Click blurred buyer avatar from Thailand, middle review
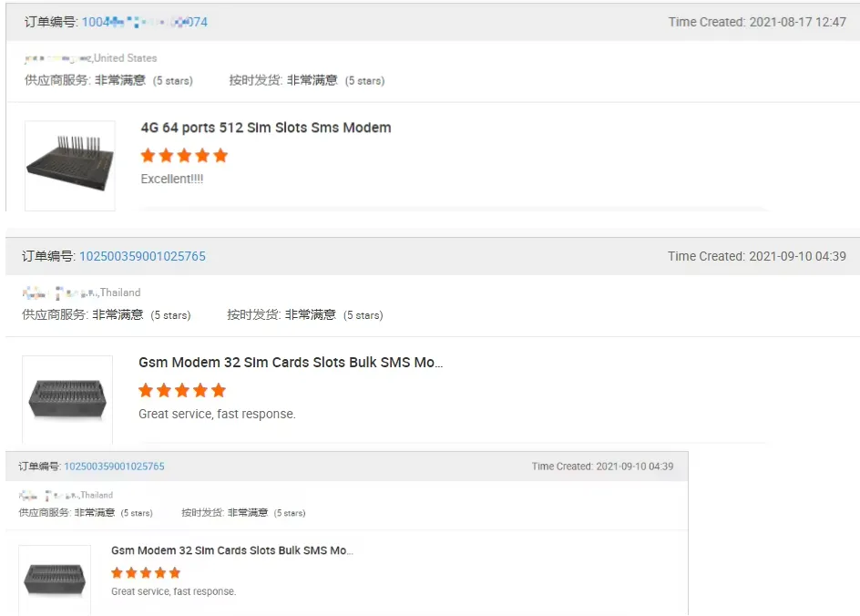This screenshot has height=616, width=860. coord(34,293)
